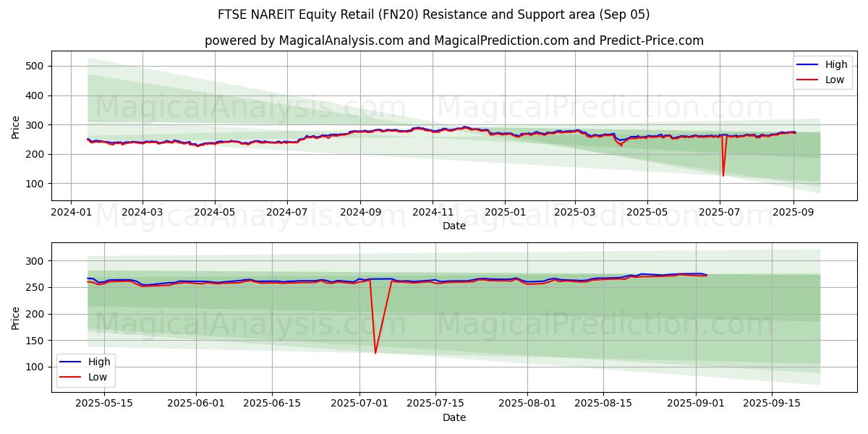Image resolution: width=868 pixels, height=434 pixels.
Task: Click the 2025-05 tick label
Action: 647,213
